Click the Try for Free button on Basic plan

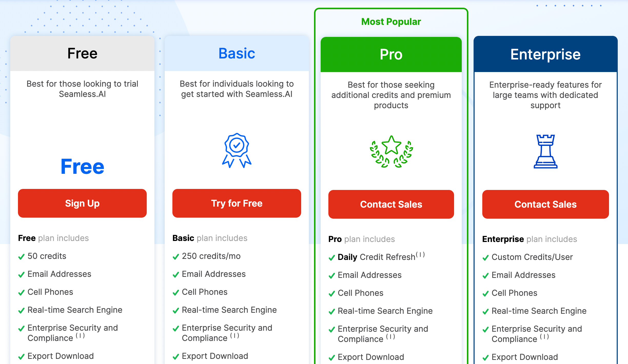click(x=237, y=203)
